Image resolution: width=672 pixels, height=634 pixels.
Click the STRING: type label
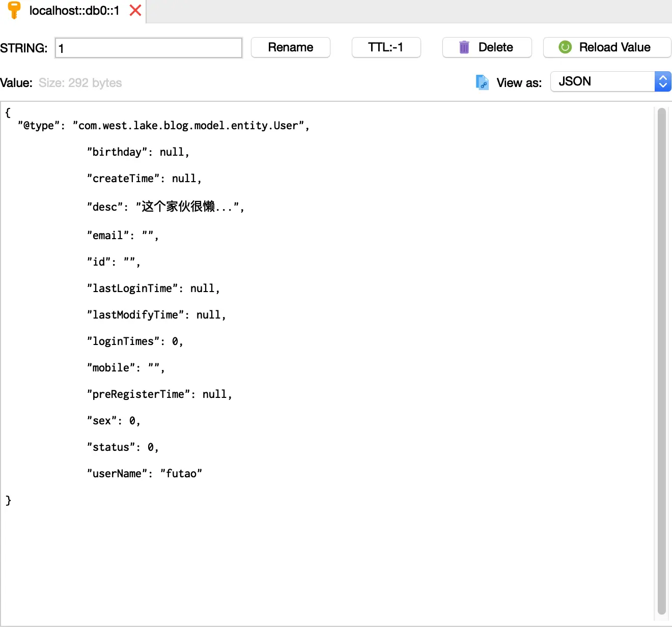(x=24, y=48)
